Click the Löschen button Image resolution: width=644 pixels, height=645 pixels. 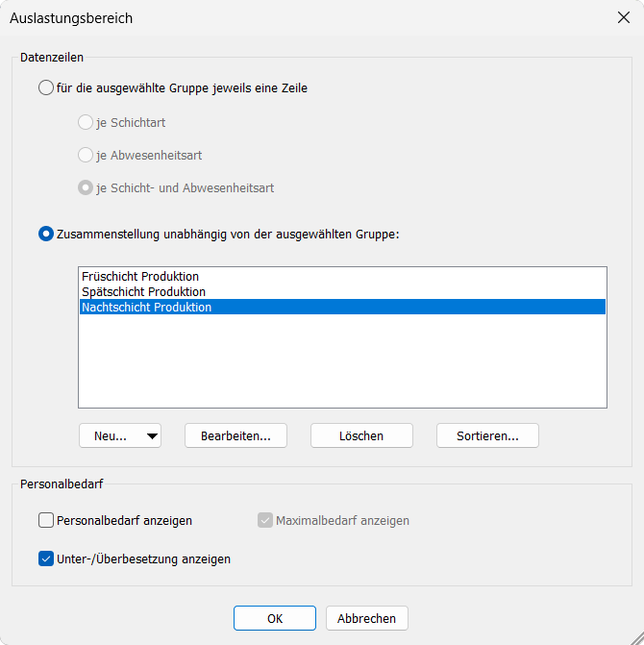coord(361,435)
